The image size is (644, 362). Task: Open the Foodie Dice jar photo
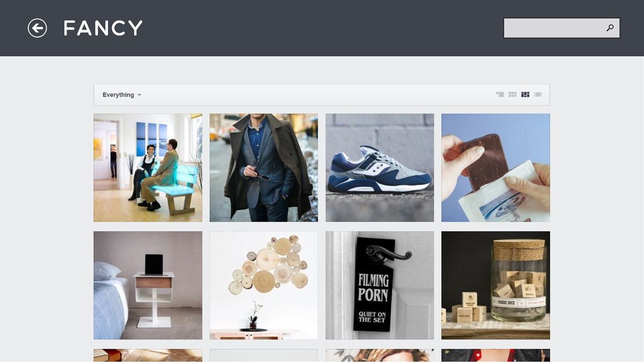[x=496, y=285]
